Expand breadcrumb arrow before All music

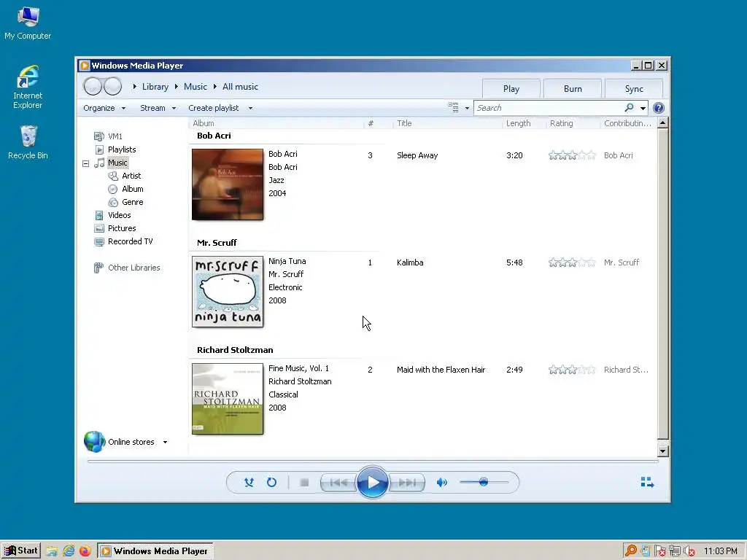[x=215, y=87]
